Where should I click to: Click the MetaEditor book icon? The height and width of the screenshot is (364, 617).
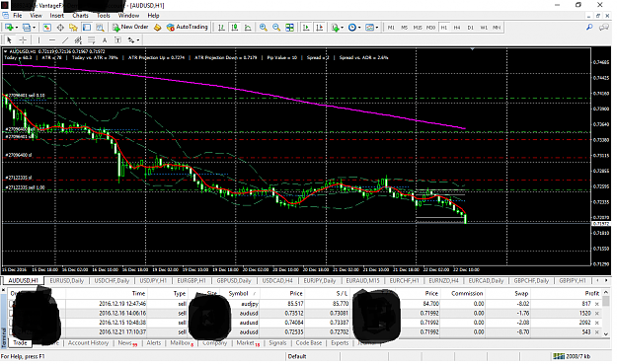pos(157,27)
